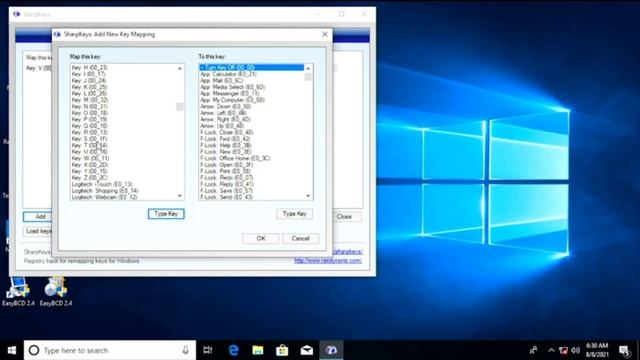The height and width of the screenshot is (360, 640).
Task: Click the Type Key button under Map this key
Action: coord(166,214)
